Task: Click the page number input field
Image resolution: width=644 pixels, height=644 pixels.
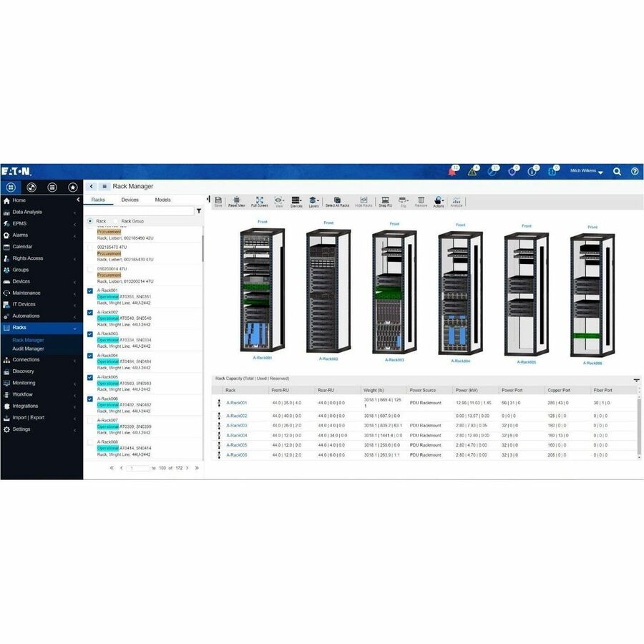Action: point(137,467)
